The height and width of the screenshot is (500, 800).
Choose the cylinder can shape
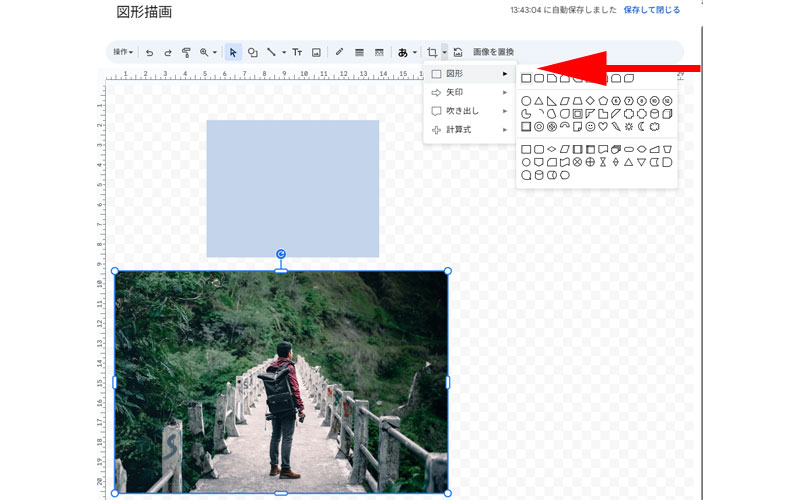pyautogui.click(x=655, y=113)
